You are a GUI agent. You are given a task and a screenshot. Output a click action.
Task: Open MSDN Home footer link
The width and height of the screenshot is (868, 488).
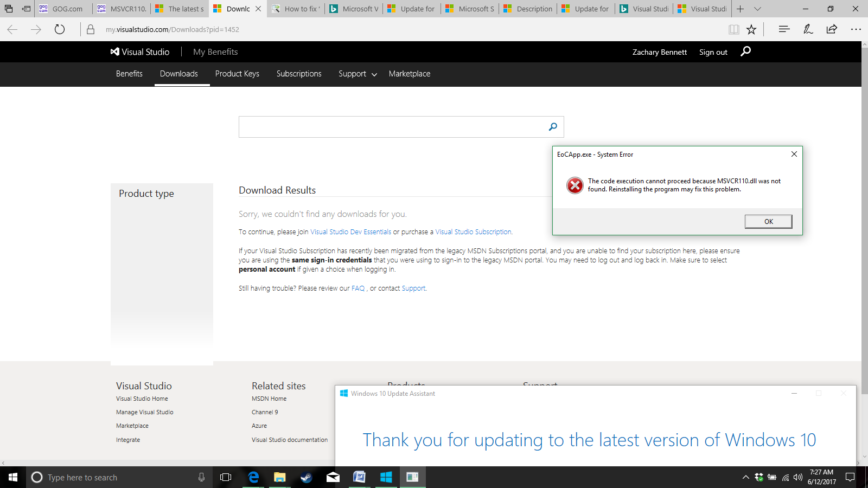(269, 399)
